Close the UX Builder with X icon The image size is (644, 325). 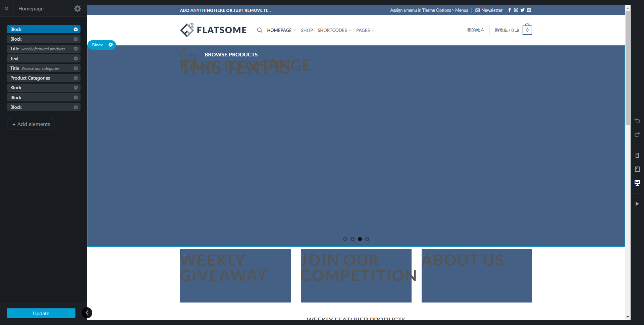click(x=6, y=8)
